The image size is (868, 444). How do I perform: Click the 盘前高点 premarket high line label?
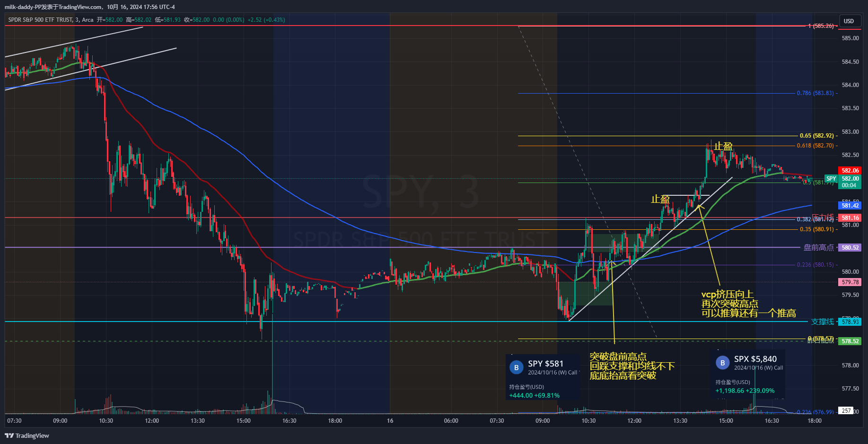pyautogui.click(x=818, y=247)
